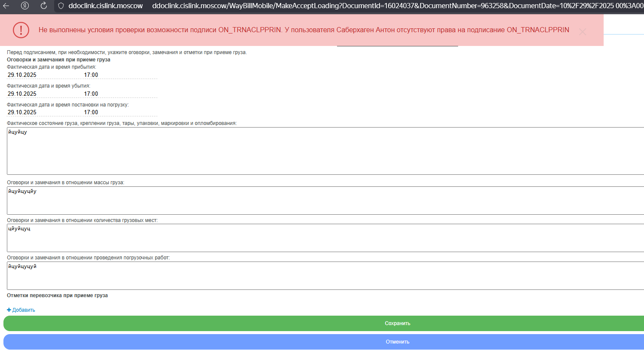This screenshot has height=350, width=644.
Task: Reload the page with the refresh icon
Action: [44, 6]
